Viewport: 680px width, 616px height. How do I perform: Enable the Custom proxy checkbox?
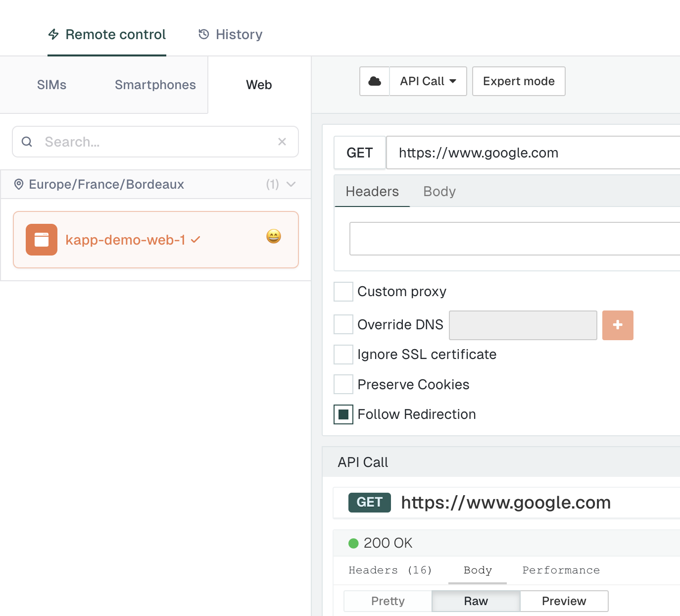(x=343, y=292)
